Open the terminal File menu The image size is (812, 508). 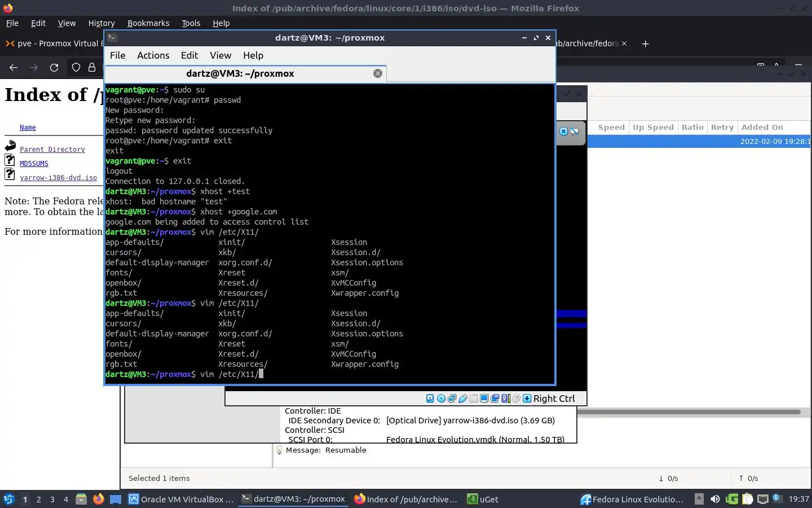[x=117, y=55]
